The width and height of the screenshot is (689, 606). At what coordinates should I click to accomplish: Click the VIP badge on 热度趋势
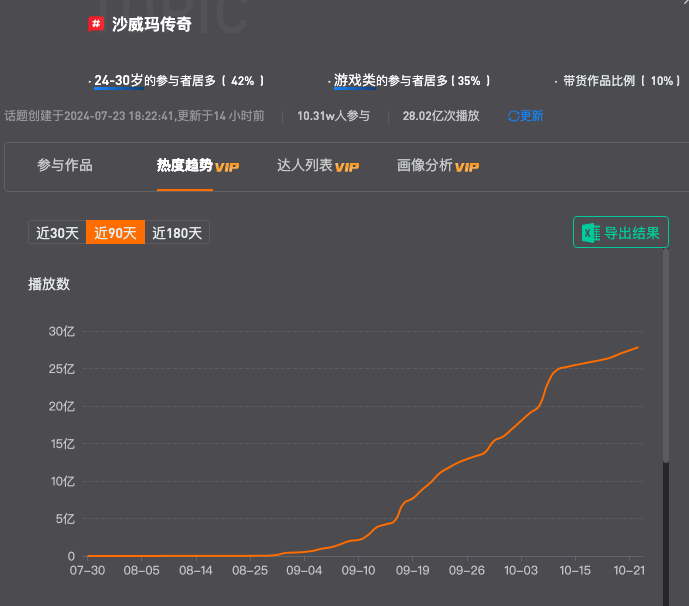pos(227,167)
